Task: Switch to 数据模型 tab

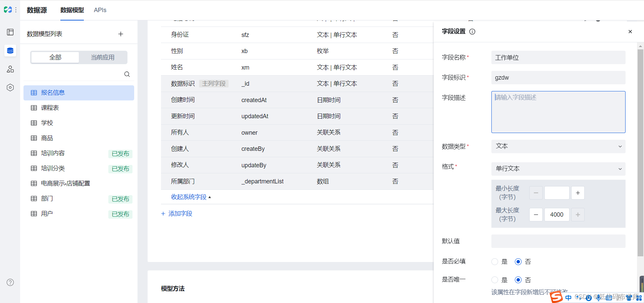Action: click(x=72, y=10)
